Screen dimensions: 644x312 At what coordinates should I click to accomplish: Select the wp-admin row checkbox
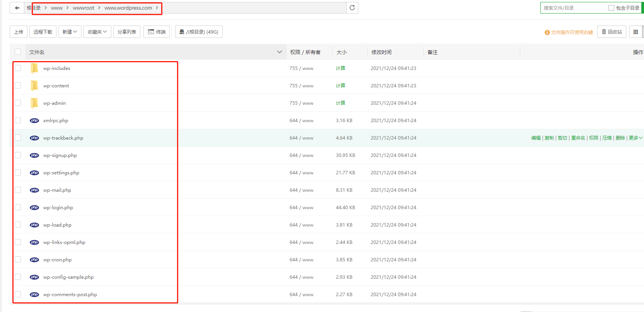coord(18,103)
